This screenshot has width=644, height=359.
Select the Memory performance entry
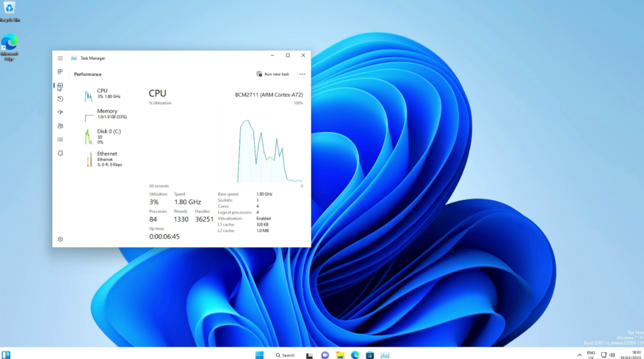(x=109, y=114)
